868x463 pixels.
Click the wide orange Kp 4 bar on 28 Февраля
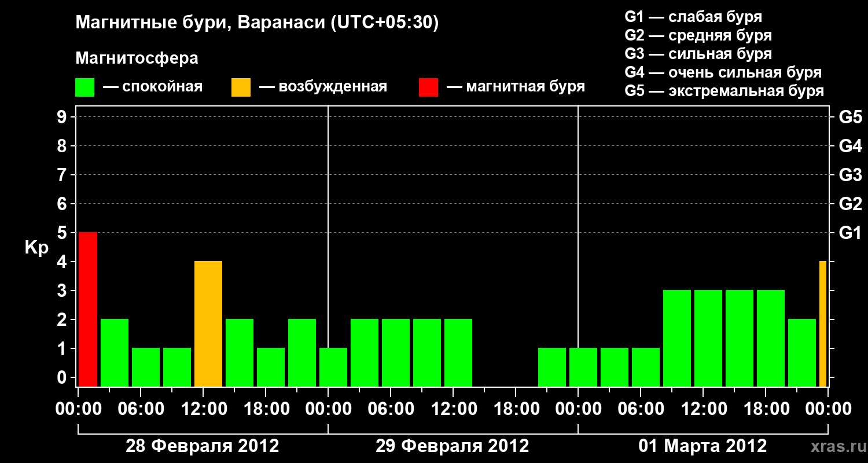click(x=208, y=324)
